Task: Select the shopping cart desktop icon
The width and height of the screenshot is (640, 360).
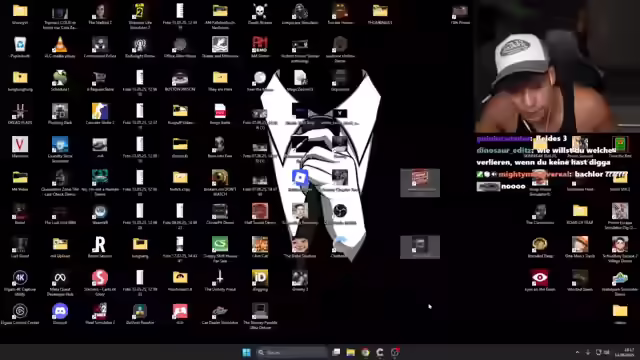Action: pos(100,78)
